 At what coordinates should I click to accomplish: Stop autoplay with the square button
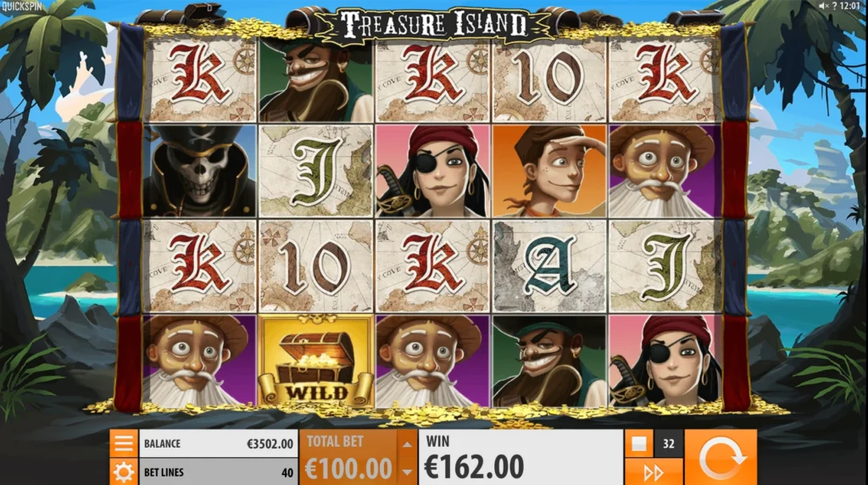639,443
